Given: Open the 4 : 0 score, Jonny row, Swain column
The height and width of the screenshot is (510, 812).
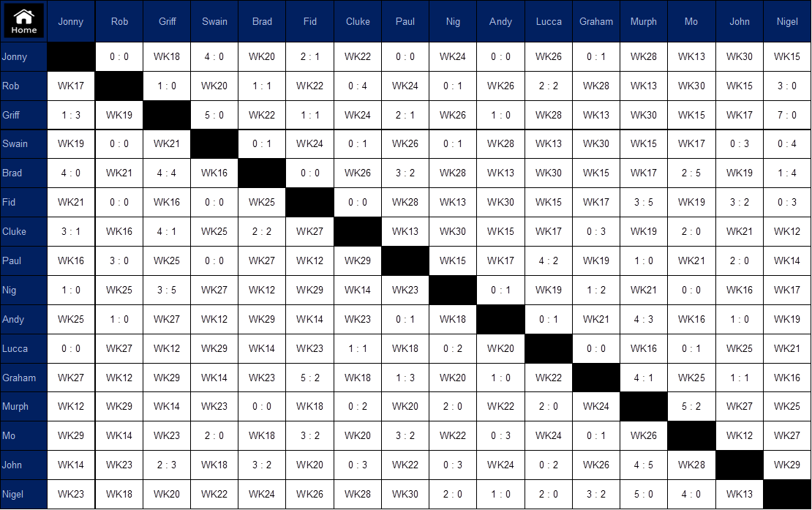Looking at the screenshot, I should coord(214,57).
